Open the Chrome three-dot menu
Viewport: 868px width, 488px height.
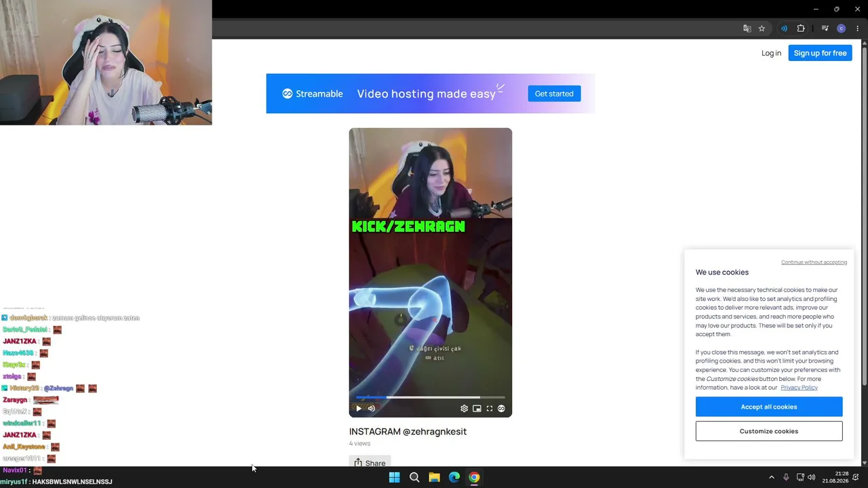[x=858, y=28]
